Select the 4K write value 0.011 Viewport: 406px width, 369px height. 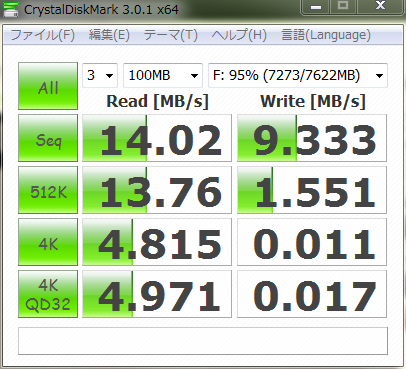coord(312,242)
